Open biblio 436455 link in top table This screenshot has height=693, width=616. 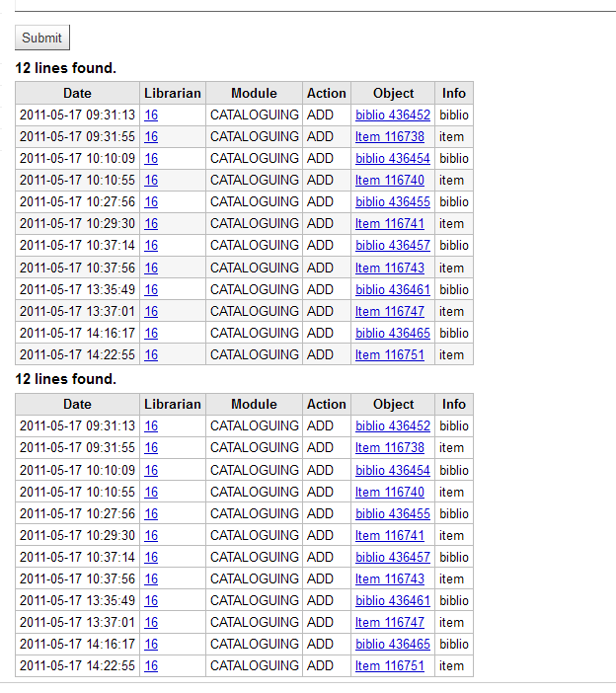(393, 201)
